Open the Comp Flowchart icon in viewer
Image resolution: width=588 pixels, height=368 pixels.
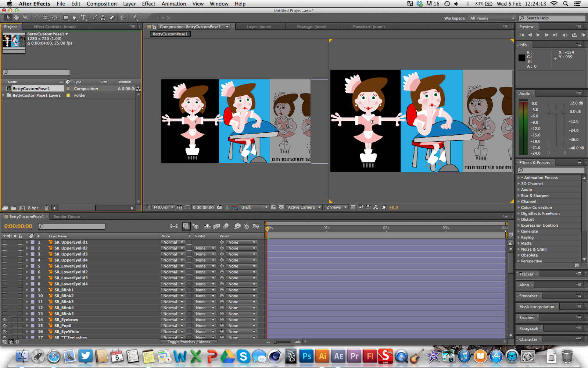(x=376, y=207)
